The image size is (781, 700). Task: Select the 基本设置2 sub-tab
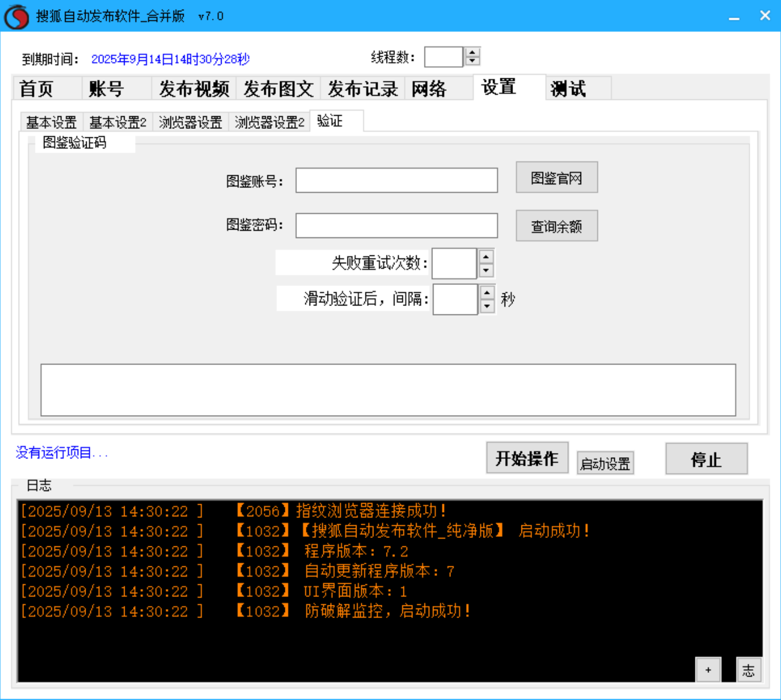pyautogui.click(x=117, y=122)
